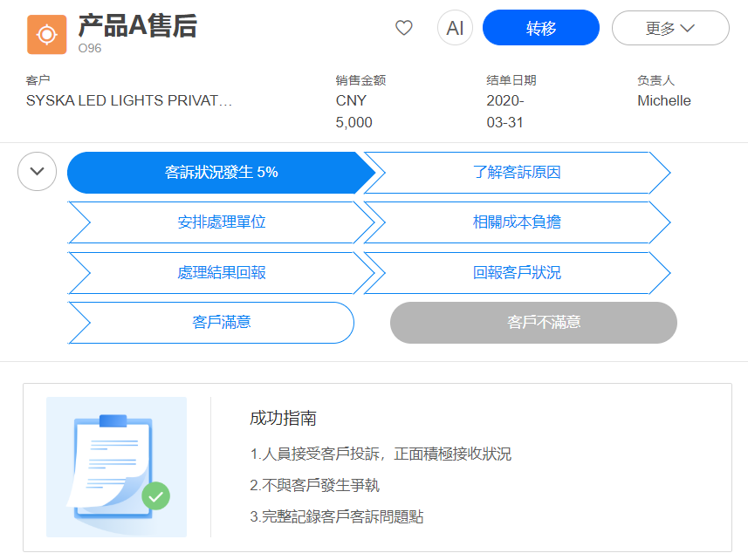Collapse the stage pipeline with the chevron

coord(37,171)
